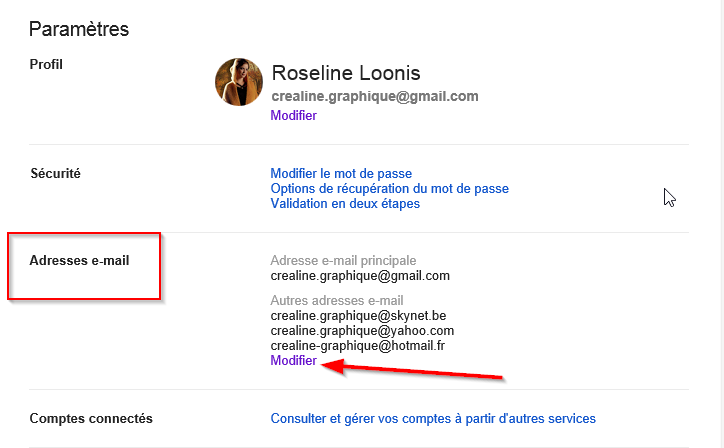Click the Adresse e-mail principale label
Image resolution: width=724 pixels, height=448 pixels.
pyautogui.click(x=344, y=260)
